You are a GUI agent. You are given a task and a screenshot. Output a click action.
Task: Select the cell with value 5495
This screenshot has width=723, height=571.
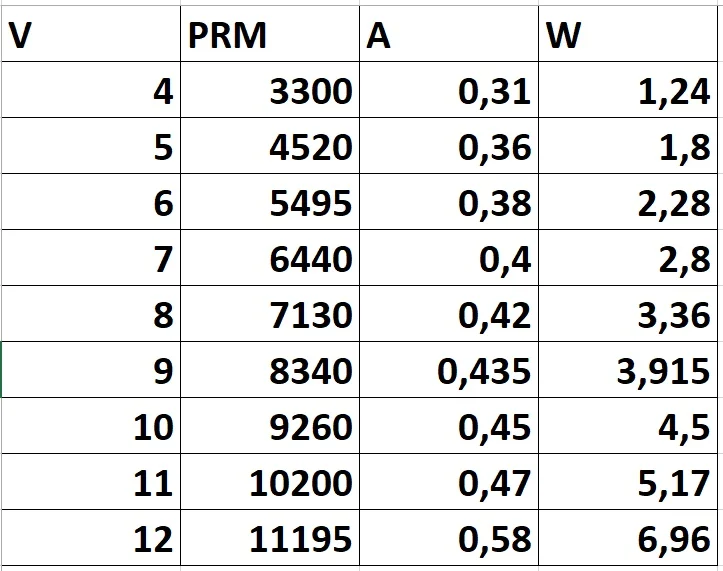coord(270,202)
